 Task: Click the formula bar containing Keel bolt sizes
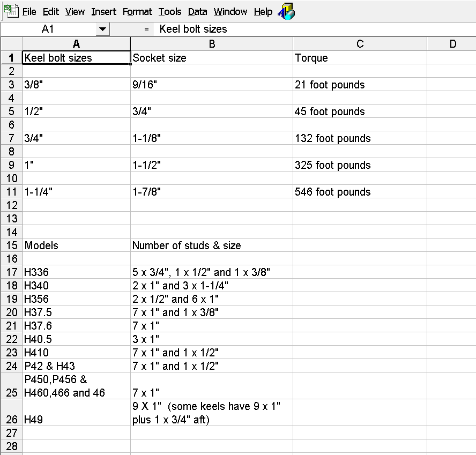(314, 29)
